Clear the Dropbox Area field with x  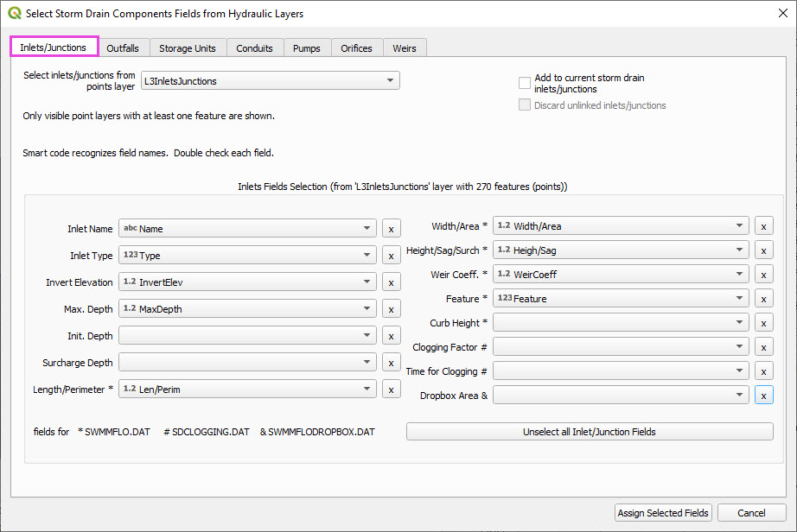coord(763,396)
